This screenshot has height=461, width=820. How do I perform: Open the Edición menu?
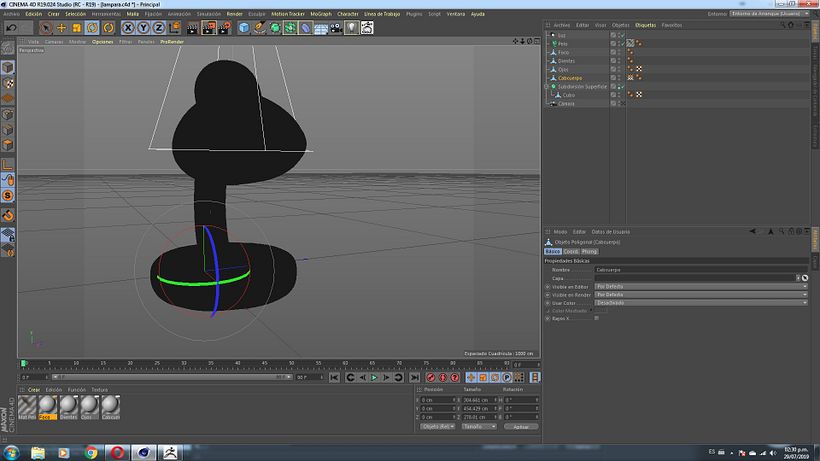[33, 14]
